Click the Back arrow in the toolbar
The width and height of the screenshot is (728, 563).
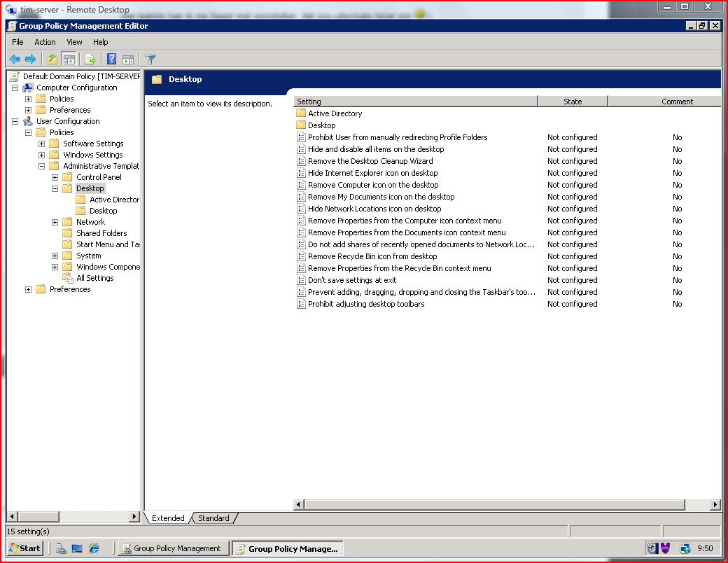tap(14, 60)
